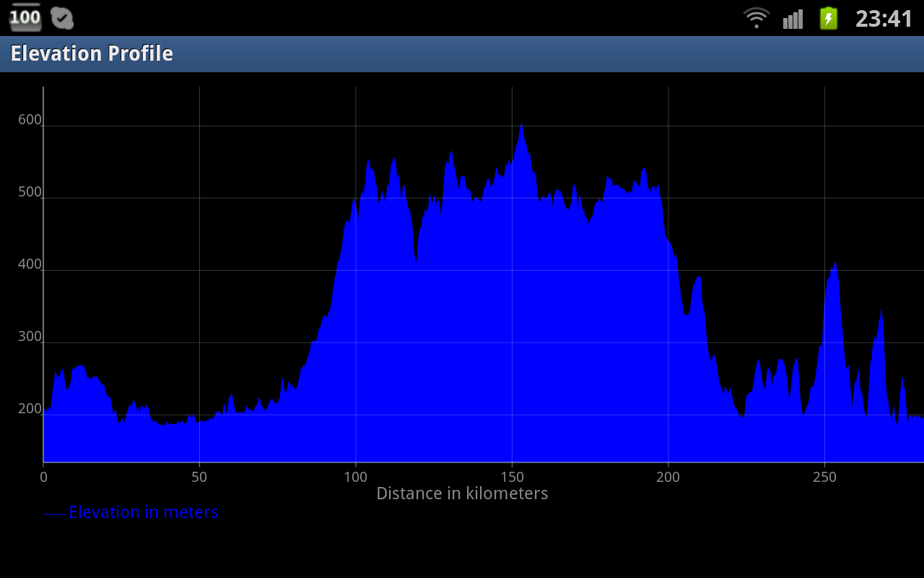
Task: Select the 200 label on elevation axis
Action: 30,409
